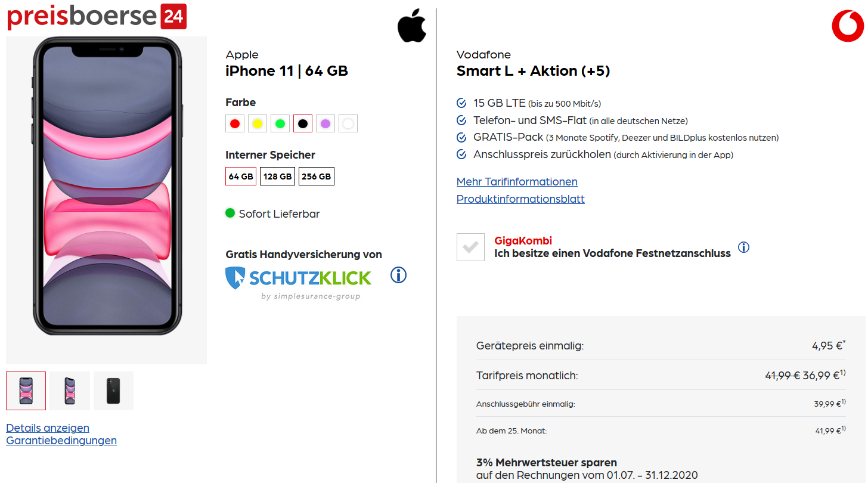Pick the red color swatch
Image resolution: width=868 pixels, height=483 pixels.
coord(235,123)
